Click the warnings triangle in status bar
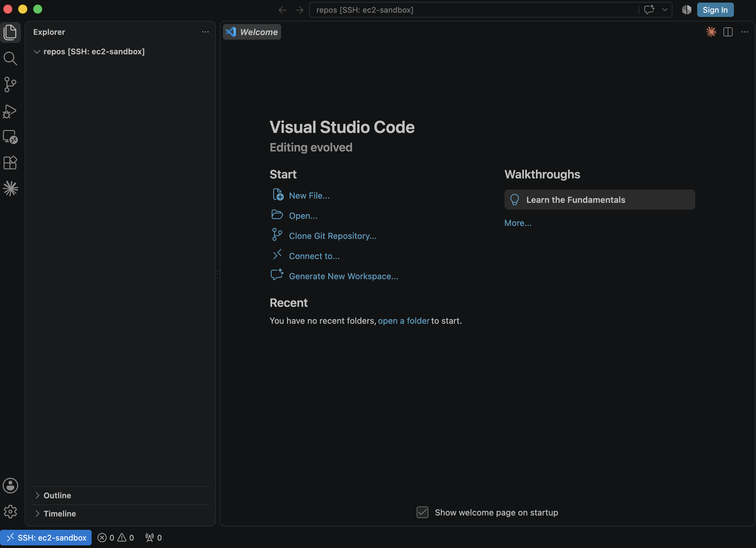This screenshot has height=548, width=756. pyautogui.click(x=122, y=538)
